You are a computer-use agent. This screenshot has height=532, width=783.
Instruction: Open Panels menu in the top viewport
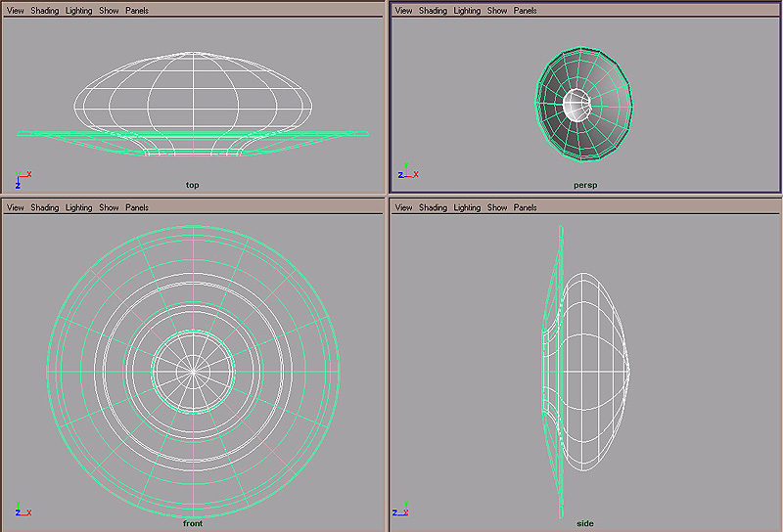137,11
